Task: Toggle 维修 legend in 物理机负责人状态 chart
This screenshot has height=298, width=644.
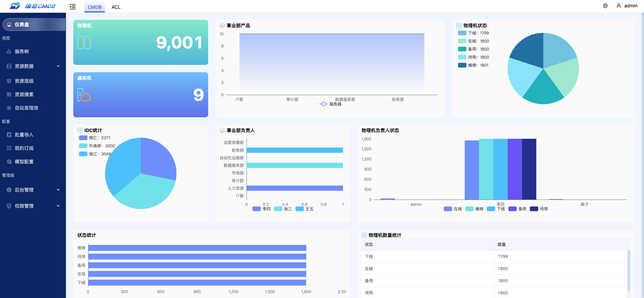Action: [474, 209]
